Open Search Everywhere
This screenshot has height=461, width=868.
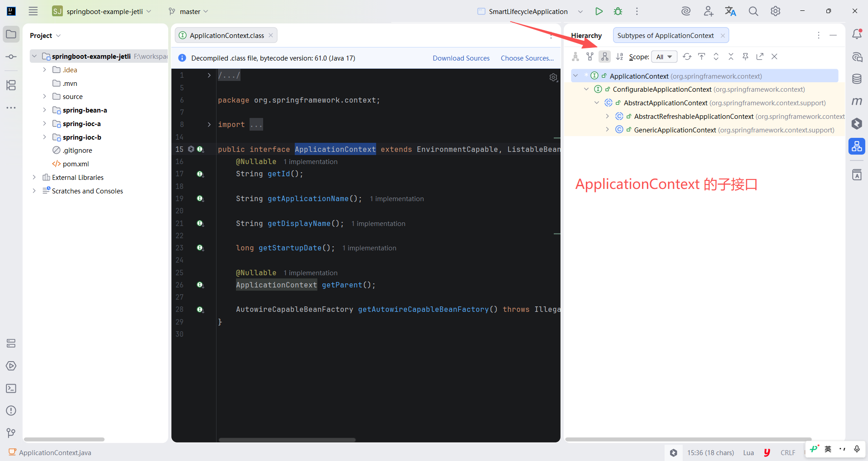(753, 11)
